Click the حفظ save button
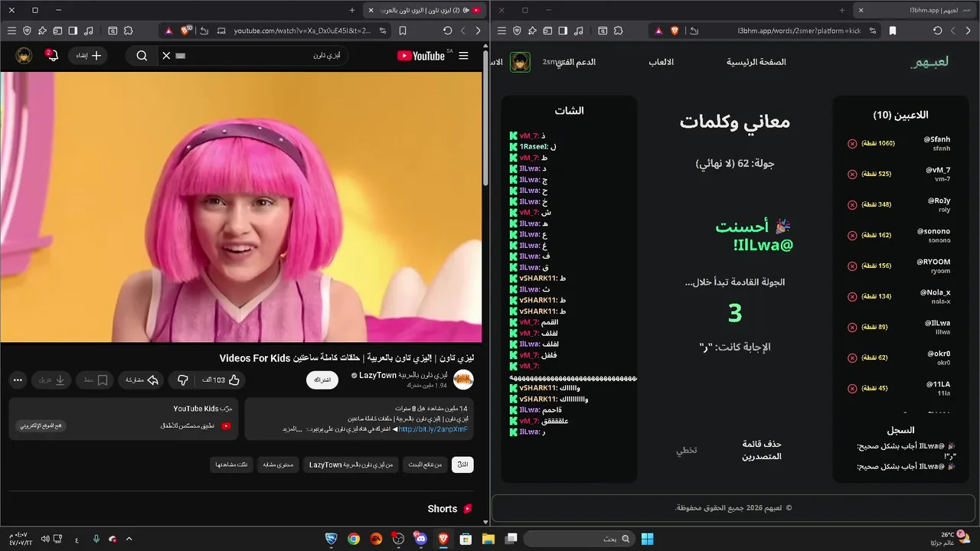Screen dimensions: 980x551 point(95,380)
